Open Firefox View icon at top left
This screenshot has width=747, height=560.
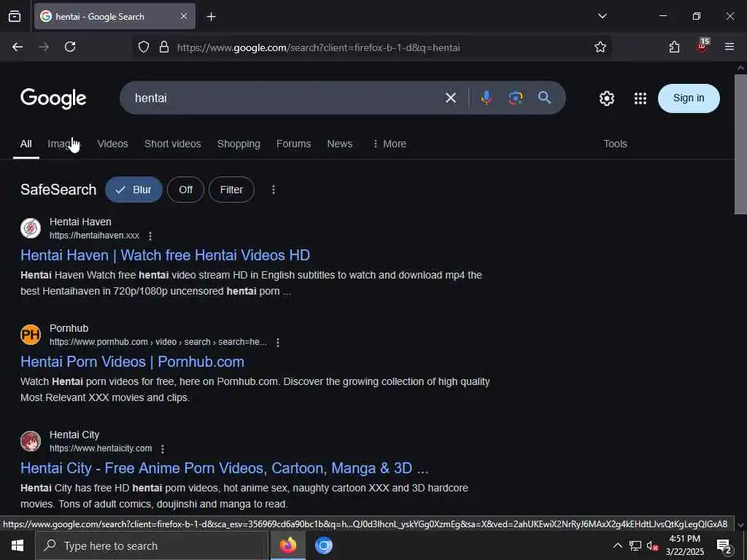pos(15,16)
